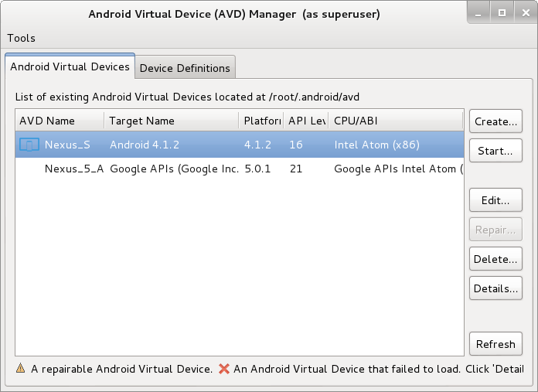Screen dimensions: 538x392
Task: Click the Nexus_S device icon
Action: [29, 145]
